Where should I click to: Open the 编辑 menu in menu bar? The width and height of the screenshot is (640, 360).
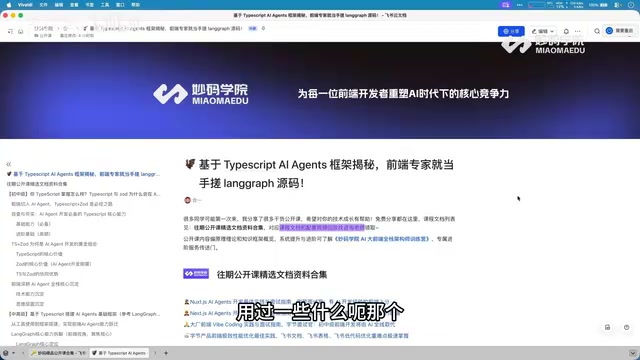pos(59,5)
